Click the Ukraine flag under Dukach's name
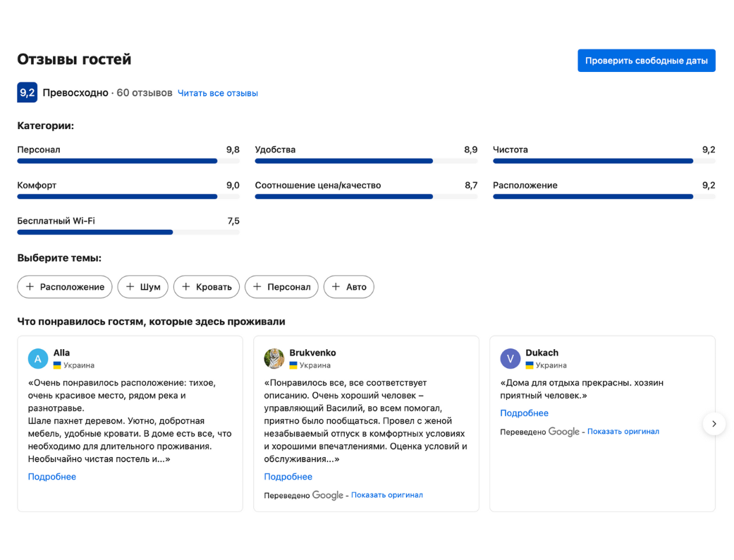This screenshot has width=734, height=560. pos(530,365)
